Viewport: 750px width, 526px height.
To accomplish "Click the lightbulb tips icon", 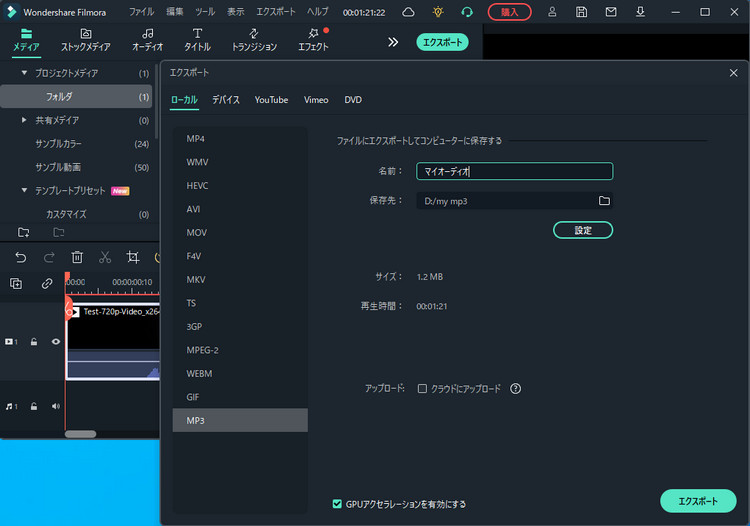I will click(438, 12).
